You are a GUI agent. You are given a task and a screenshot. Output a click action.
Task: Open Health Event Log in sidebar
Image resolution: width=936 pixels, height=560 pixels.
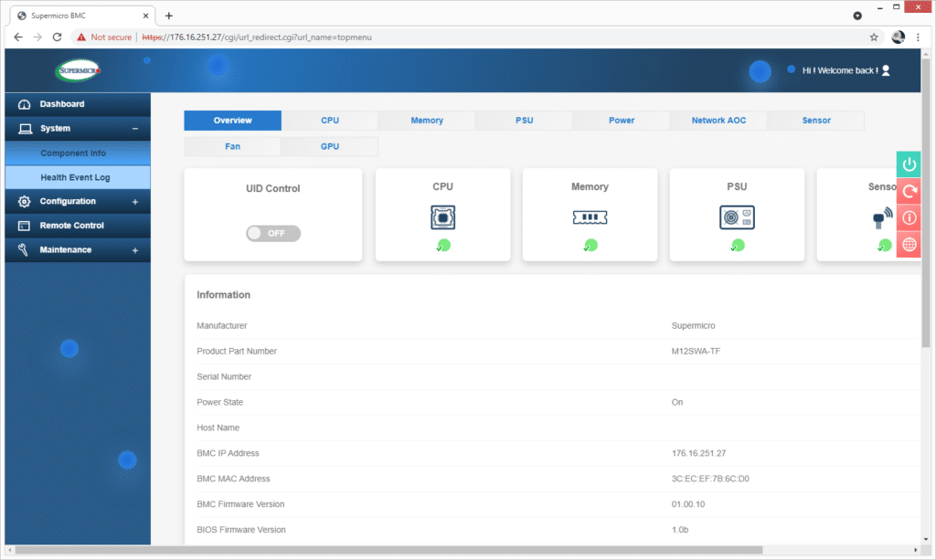pyautogui.click(x=78, y=178)
